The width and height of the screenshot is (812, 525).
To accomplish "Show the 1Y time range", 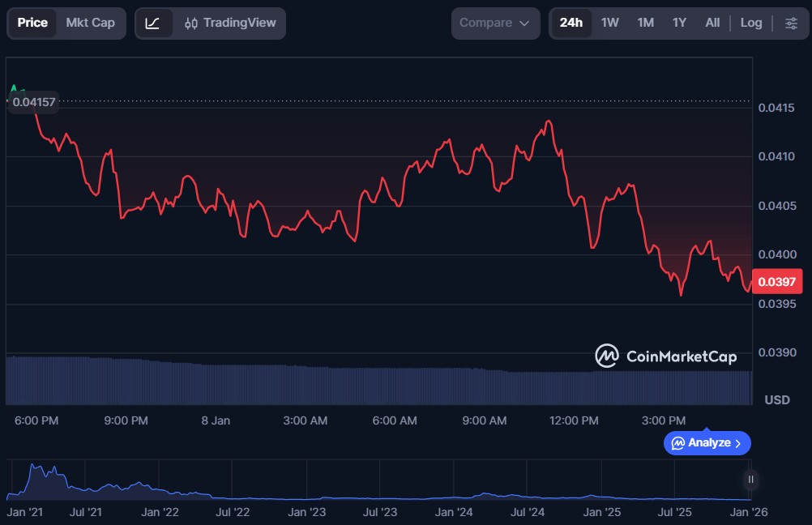I will [x=679, y=23].
